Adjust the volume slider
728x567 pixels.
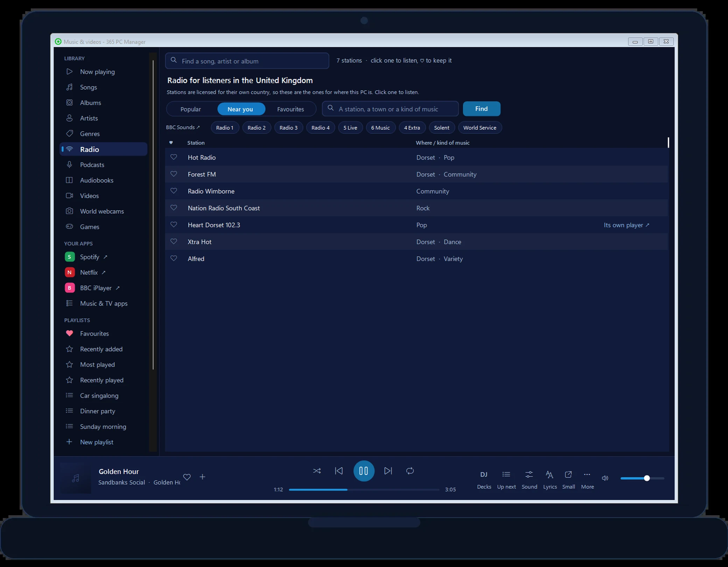(x=642, y=478)
